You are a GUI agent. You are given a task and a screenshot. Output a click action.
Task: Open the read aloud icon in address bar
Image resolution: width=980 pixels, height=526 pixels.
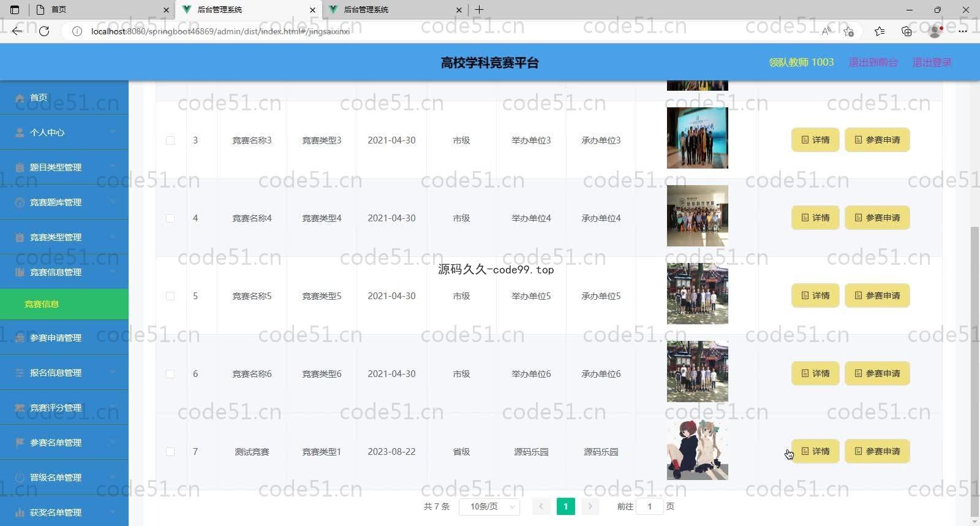[x=826, y=31]
